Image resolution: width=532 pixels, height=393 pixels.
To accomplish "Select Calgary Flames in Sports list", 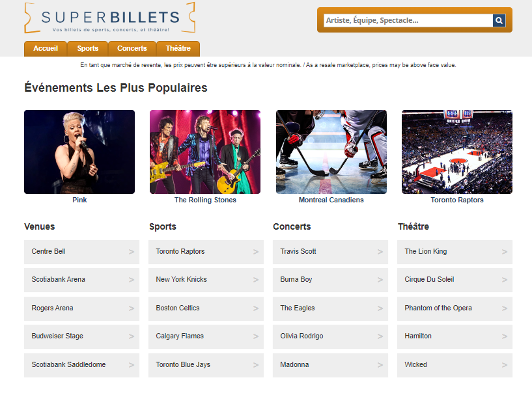I will point(180,336).
